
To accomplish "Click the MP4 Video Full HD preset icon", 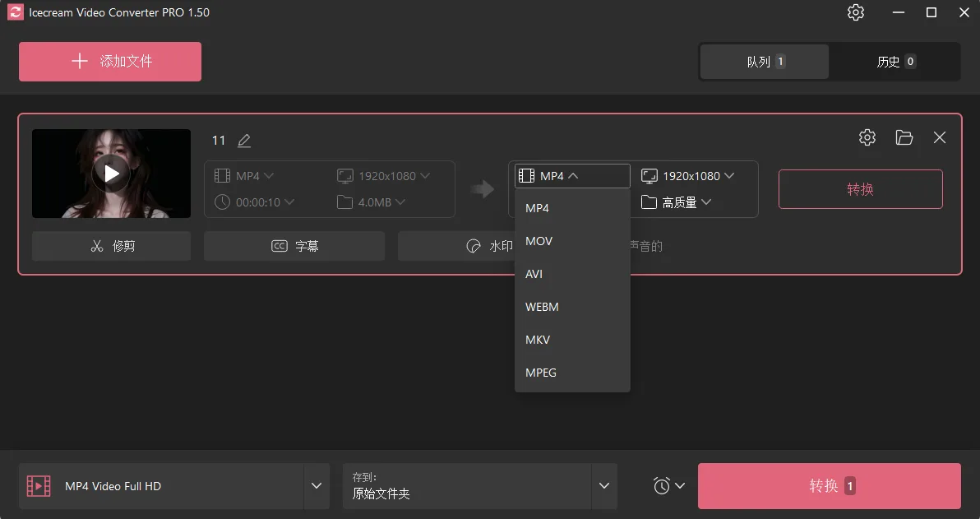I will pos(39,486).
